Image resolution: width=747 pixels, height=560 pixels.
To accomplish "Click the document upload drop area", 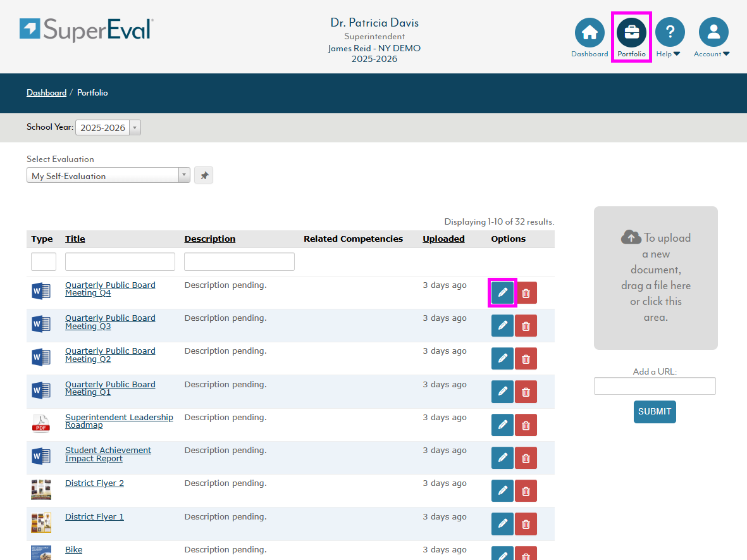I will click(655, 278).
